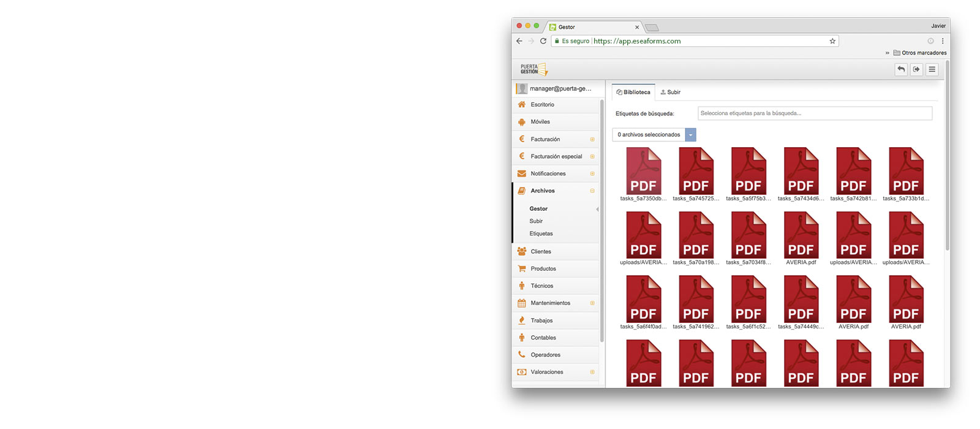Image resolution: width=980 pixels, height=429 pixels.
Task: Open Gestor under Archivos
Action: point(538,209)
